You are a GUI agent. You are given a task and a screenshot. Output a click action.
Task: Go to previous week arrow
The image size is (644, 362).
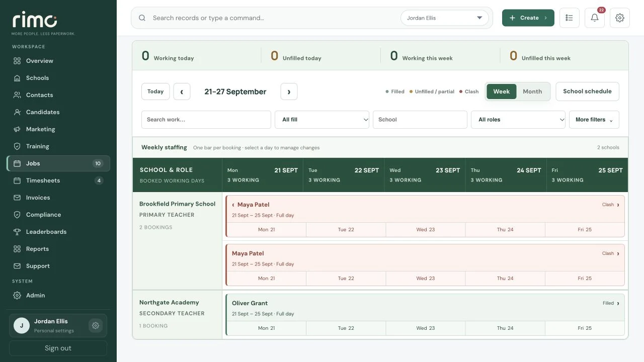182,92
